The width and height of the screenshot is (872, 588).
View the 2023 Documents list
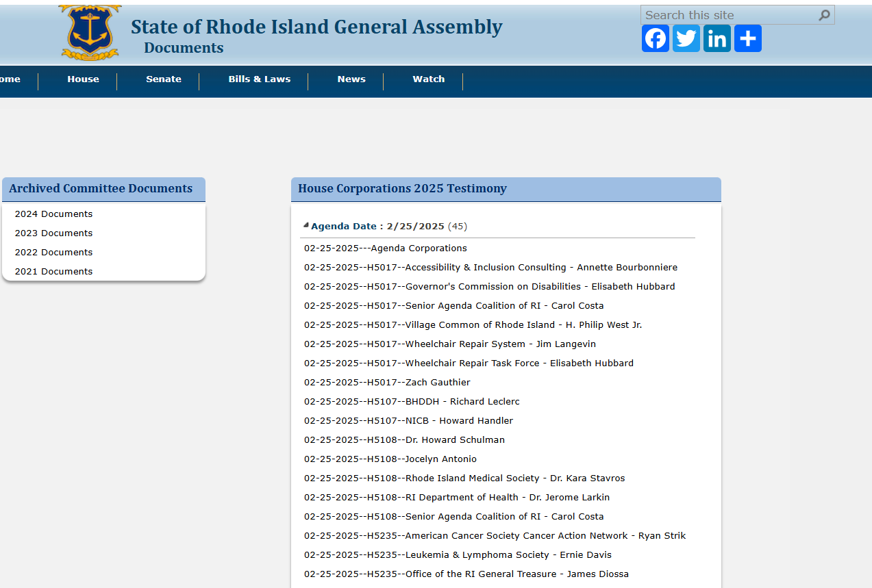coord(53,233)
